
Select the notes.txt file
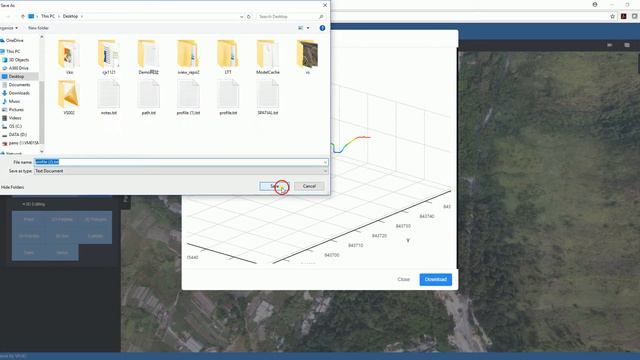click(109, 97)
